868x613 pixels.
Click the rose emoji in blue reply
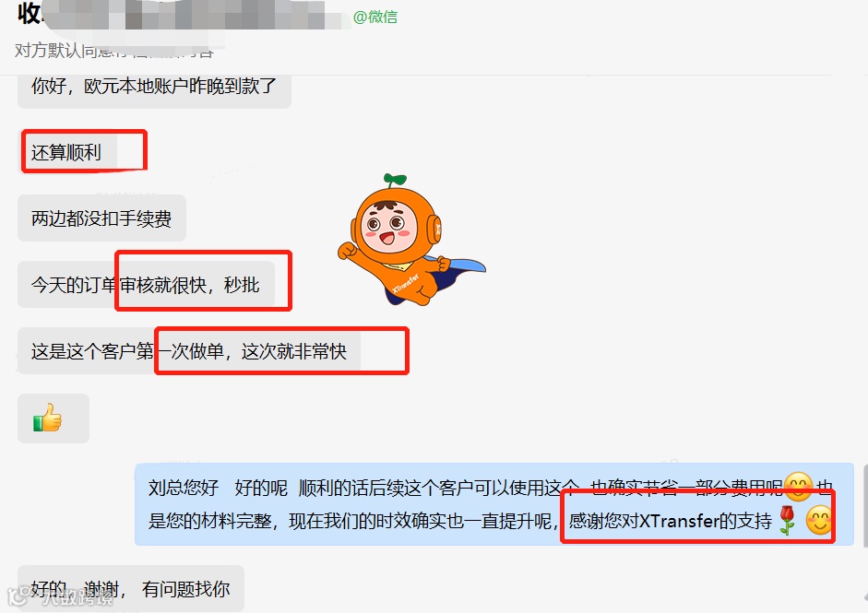787,520
